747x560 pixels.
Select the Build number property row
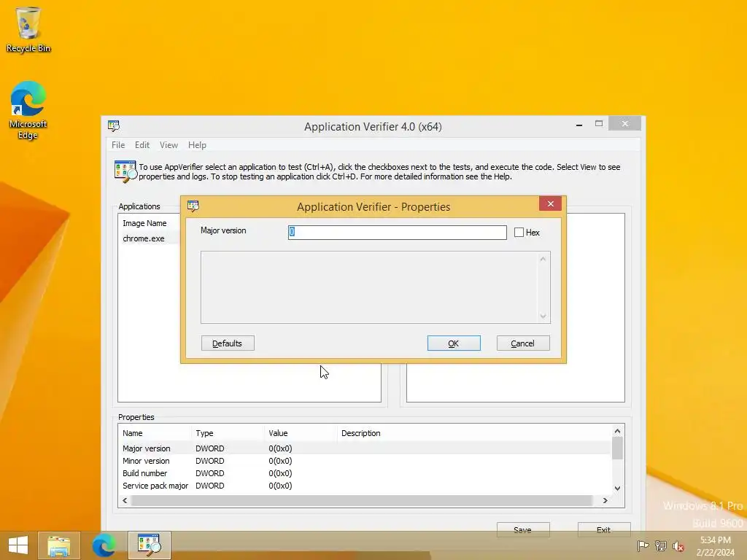365,473
